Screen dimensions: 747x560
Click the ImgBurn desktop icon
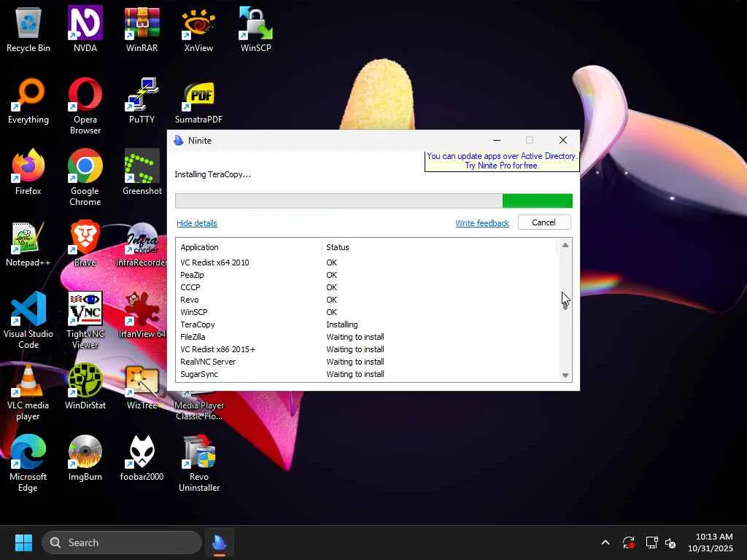click(85, 458)
